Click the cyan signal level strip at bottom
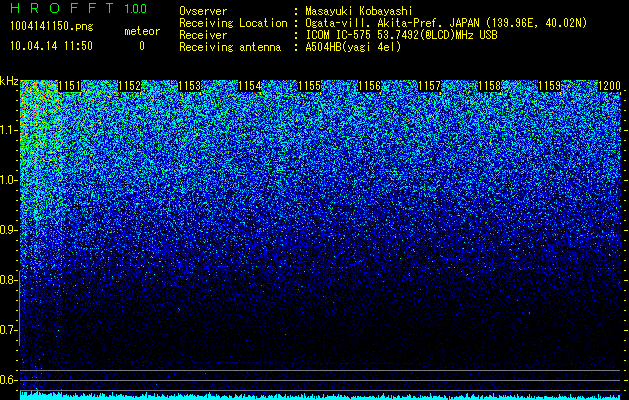Screen dimensions: 629x400 [x=320, y=396]
